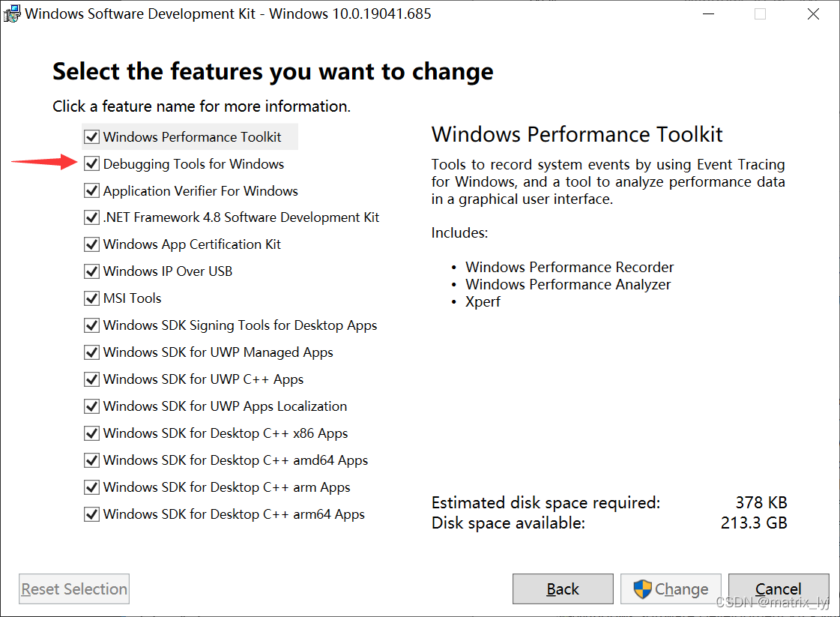The image size is (840, 617).
Task: Select Windows SDK for Desktop C++ x86 Apps name
Action: pyautogui.click(x=226, y=433)
